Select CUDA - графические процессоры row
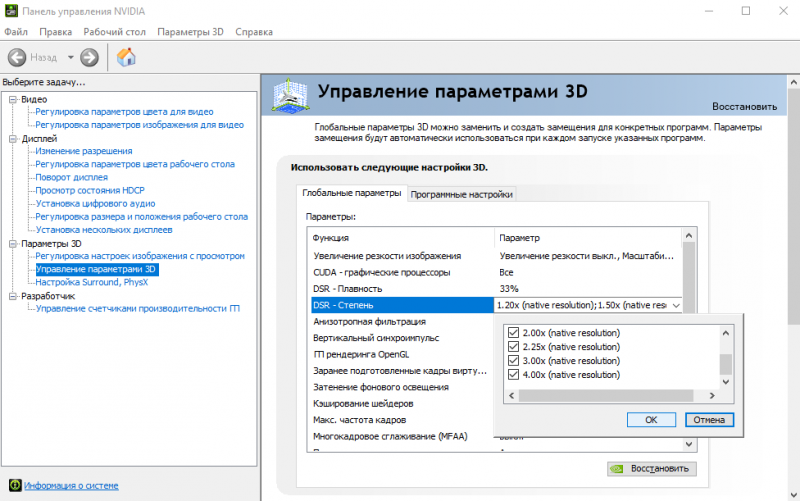Screen dimensions: 800x501 point(496,272)
